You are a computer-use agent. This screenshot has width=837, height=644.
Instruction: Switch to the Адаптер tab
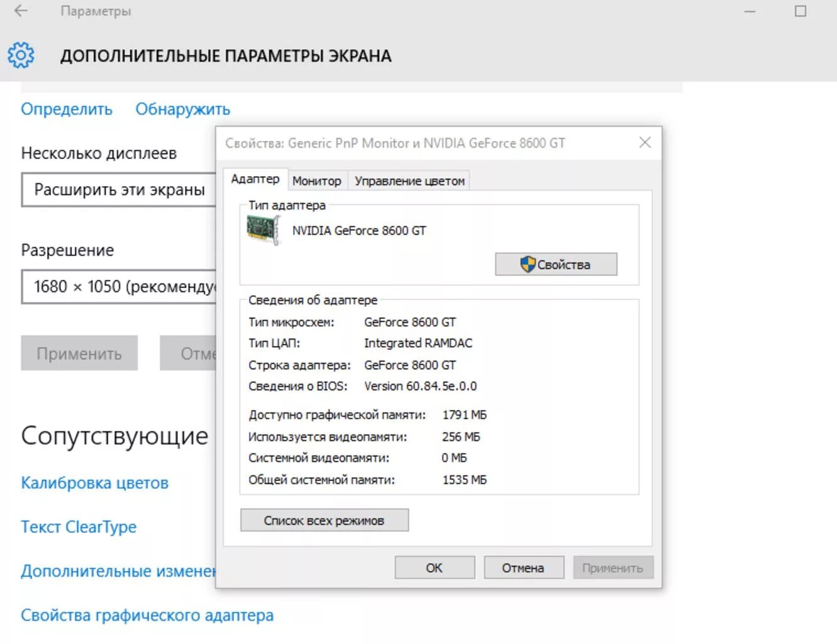(x=255, y=179)
